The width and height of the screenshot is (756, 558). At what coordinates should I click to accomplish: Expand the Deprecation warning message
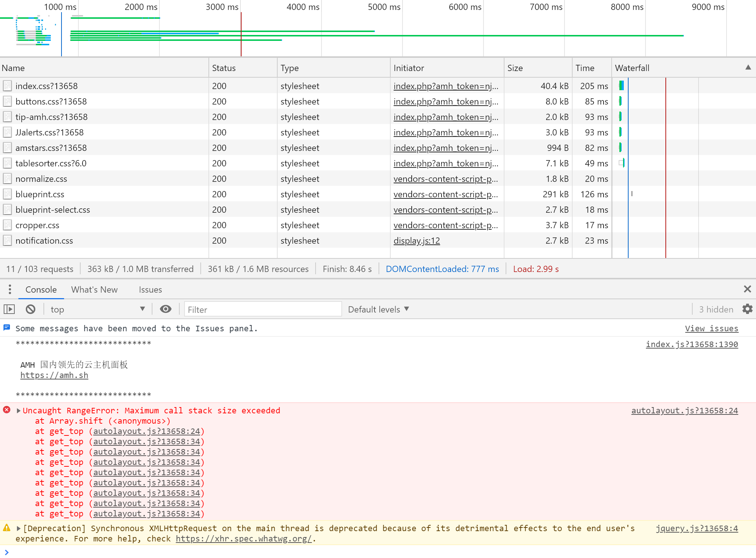coord(18,528)
